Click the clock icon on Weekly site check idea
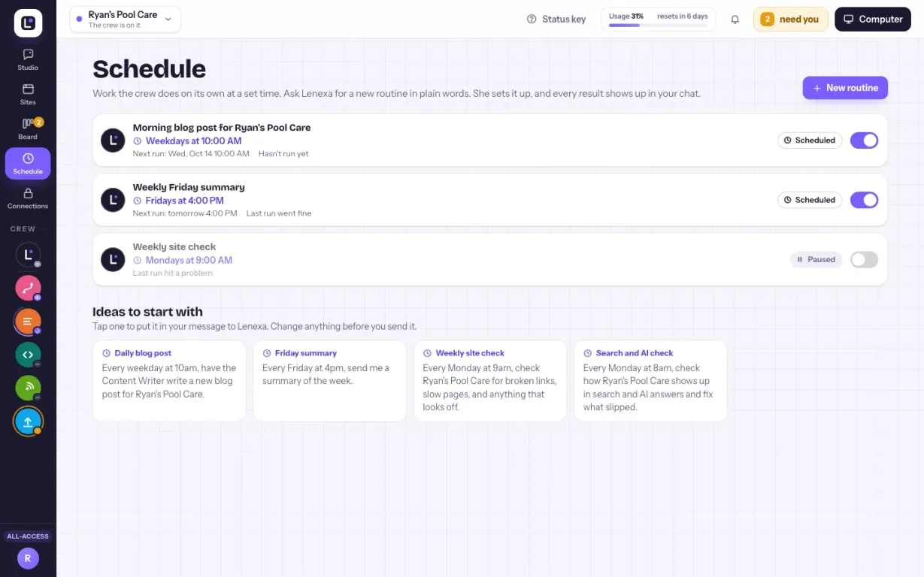This screenshot has width=924, height=577. [428, 353]
